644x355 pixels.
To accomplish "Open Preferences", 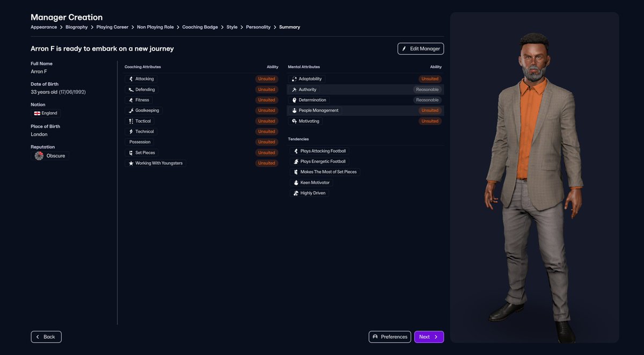I will (390, 337).
